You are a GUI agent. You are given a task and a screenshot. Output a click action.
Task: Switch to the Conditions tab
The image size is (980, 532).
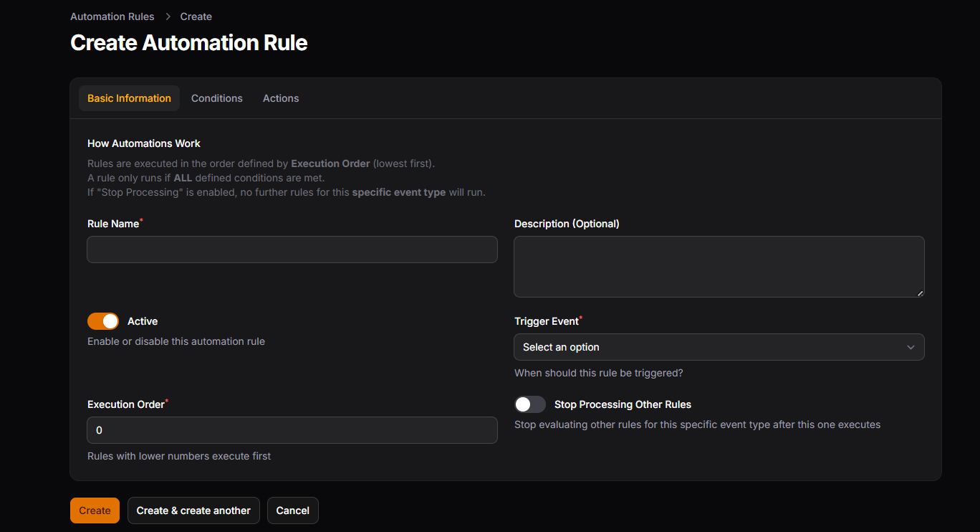click(x=216, y=98)
